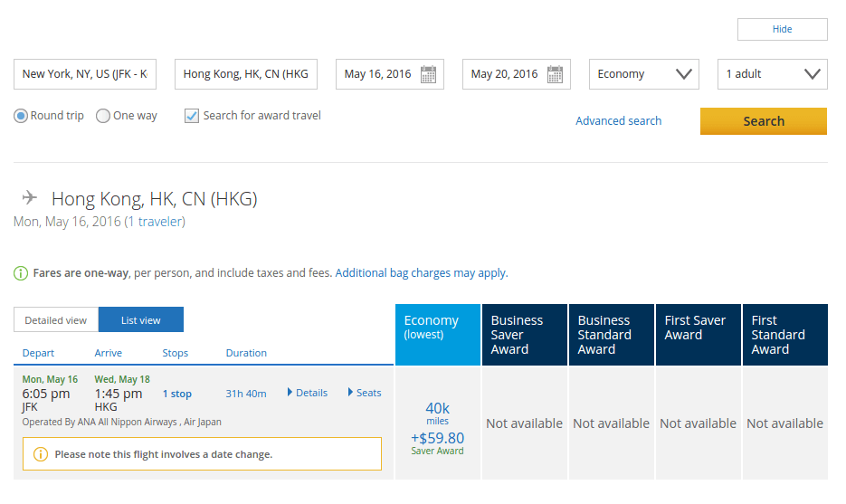Click the yellow Search button

click(x=764, y=121)
